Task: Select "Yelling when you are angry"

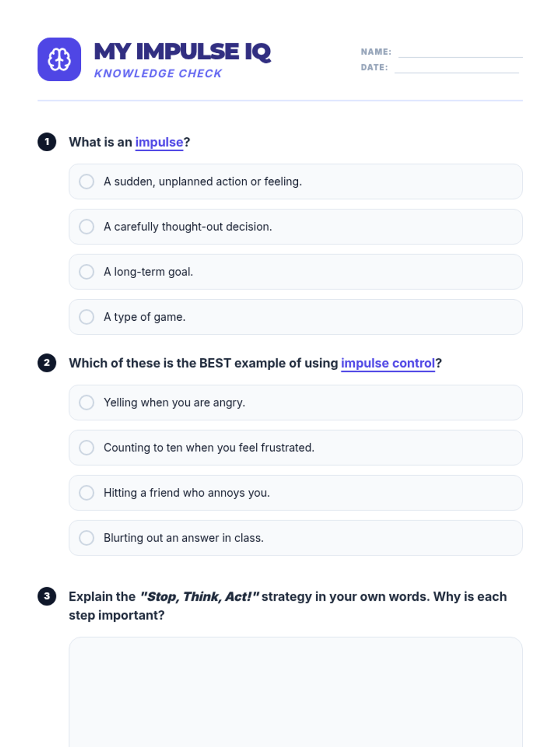Action: pos(87,402)
